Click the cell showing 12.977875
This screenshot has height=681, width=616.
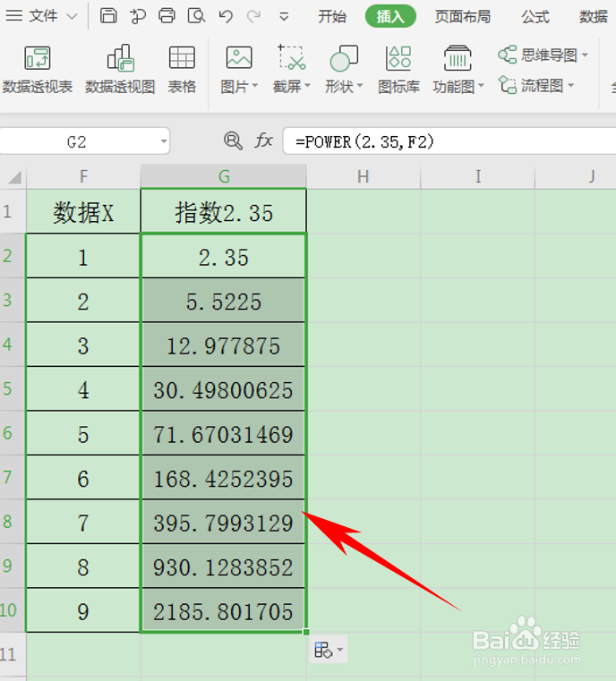(224, 345)
